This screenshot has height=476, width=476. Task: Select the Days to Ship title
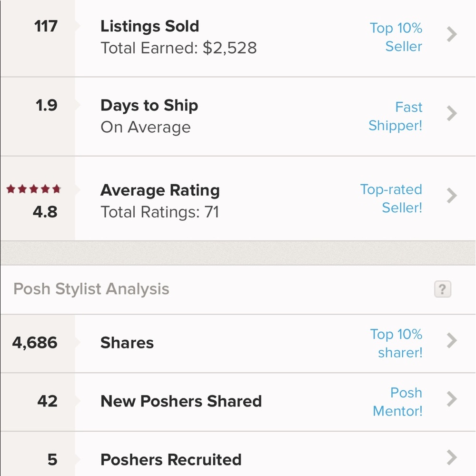tap(149, 105)
